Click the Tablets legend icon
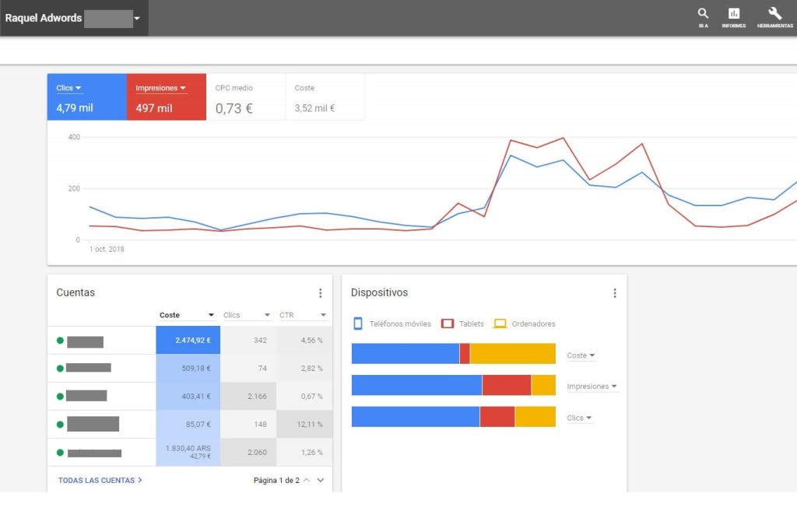 448,324
